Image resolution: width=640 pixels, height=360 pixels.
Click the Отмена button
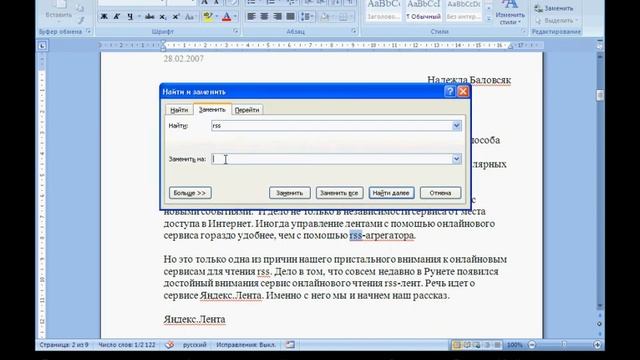(x=440, y=193)
